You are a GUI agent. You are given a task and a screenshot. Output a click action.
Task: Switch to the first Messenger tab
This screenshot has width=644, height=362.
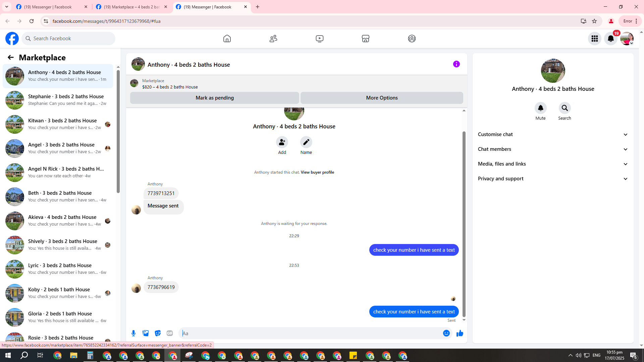(x=52, y=7)
